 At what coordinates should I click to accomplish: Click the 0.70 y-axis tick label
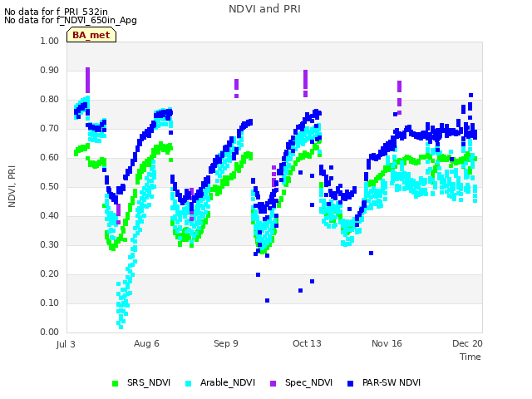click(50, 129)
